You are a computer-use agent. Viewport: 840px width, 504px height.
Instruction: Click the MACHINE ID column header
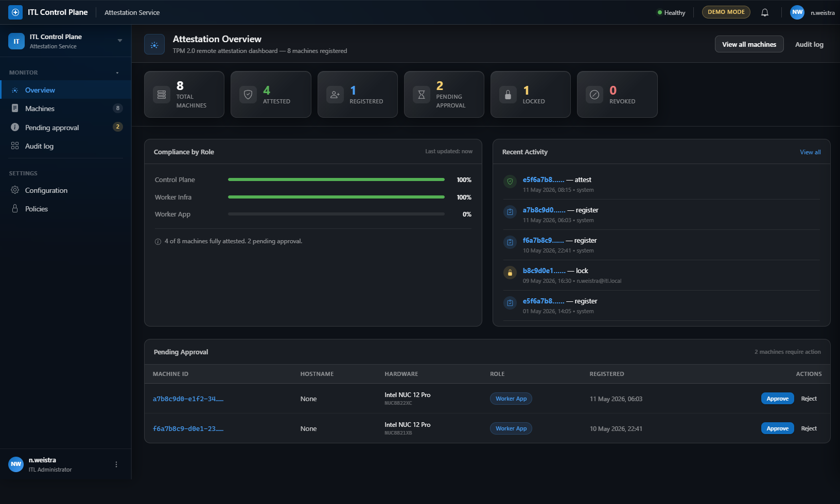pyautogui.click(x=170, y=374)
